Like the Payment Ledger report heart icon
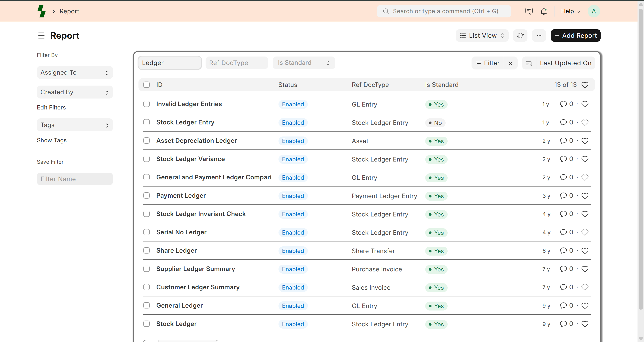Viewport: 644px width, 342px height. pyautogui.click(x=585, y=196)
